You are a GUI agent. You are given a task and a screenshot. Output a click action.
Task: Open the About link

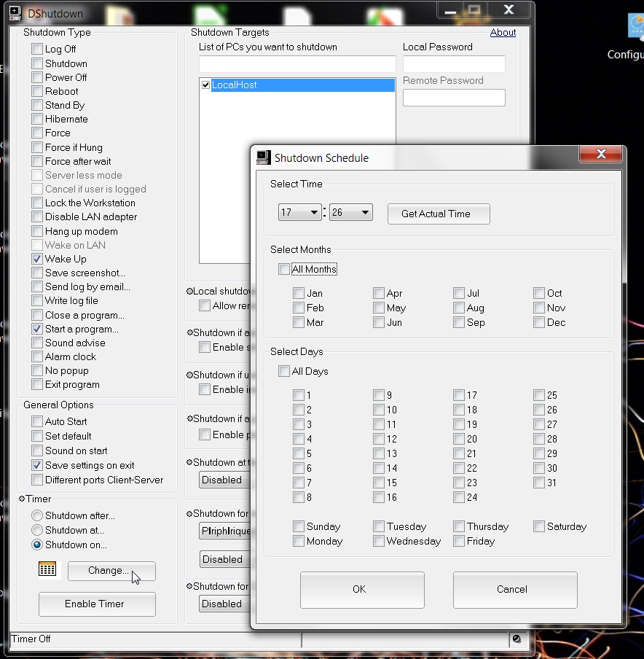[503, 33]
